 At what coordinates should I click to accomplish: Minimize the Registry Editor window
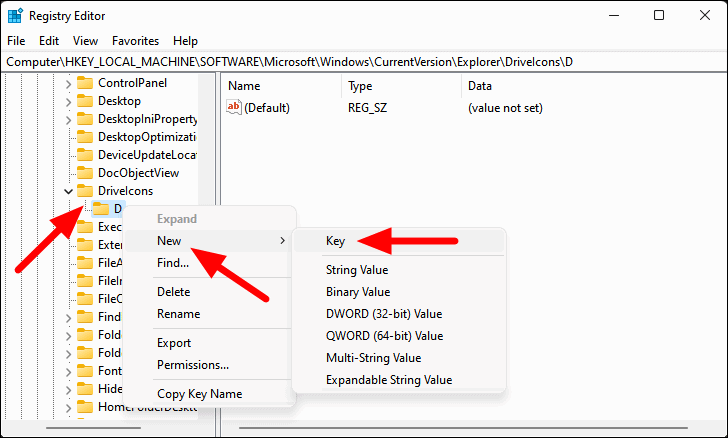[614, 15]
